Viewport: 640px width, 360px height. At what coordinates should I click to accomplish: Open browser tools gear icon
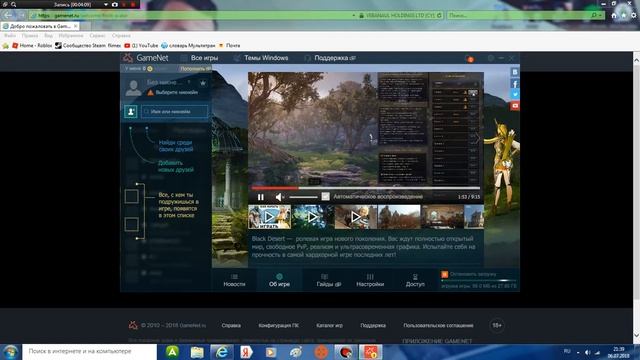(x=633, y=15)
